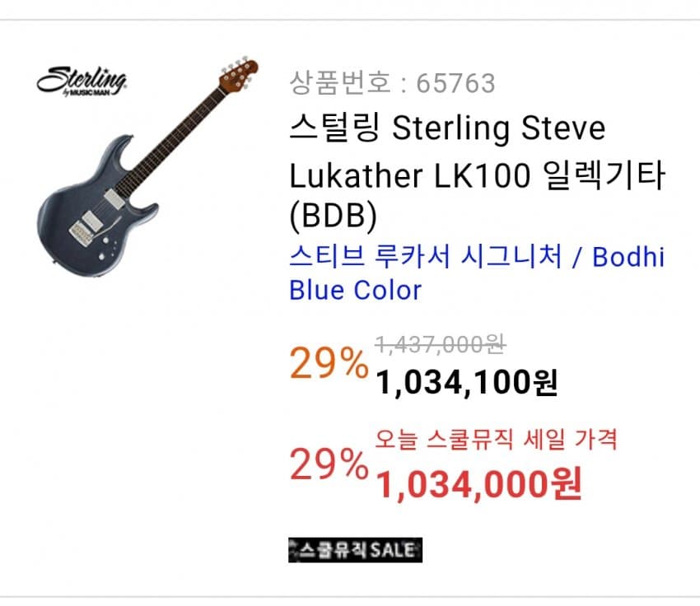Image resolution: width=700 pixels, height=606 pixels.
Task: Click the crossed-out 1,437,000원 original price
Action: click(440, 344)
